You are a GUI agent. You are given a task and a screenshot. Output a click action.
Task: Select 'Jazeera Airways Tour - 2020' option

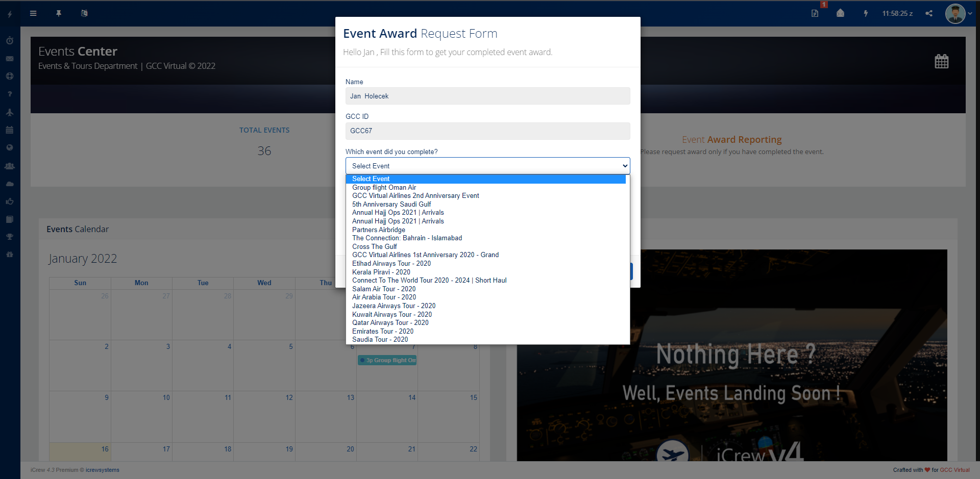click(x=486, y=306)
